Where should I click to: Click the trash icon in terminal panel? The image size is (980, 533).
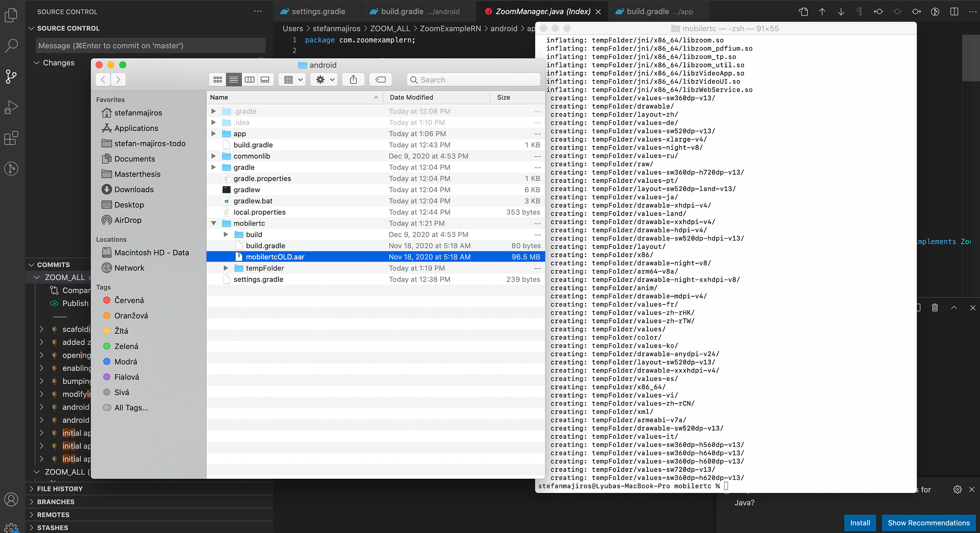pos(935,308)
